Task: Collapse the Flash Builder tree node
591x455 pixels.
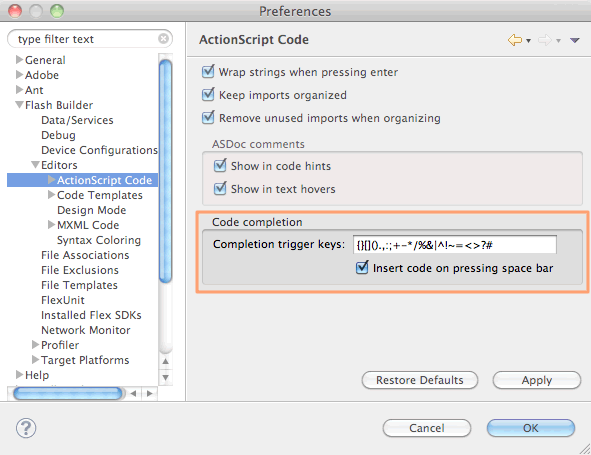Action: [x=19, y=105]
